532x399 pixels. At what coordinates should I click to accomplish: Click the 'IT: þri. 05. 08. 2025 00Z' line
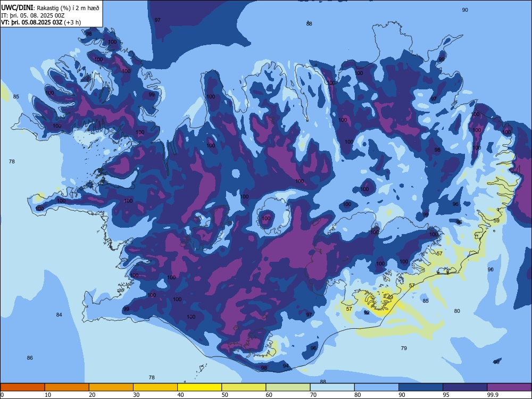(32, 15)
